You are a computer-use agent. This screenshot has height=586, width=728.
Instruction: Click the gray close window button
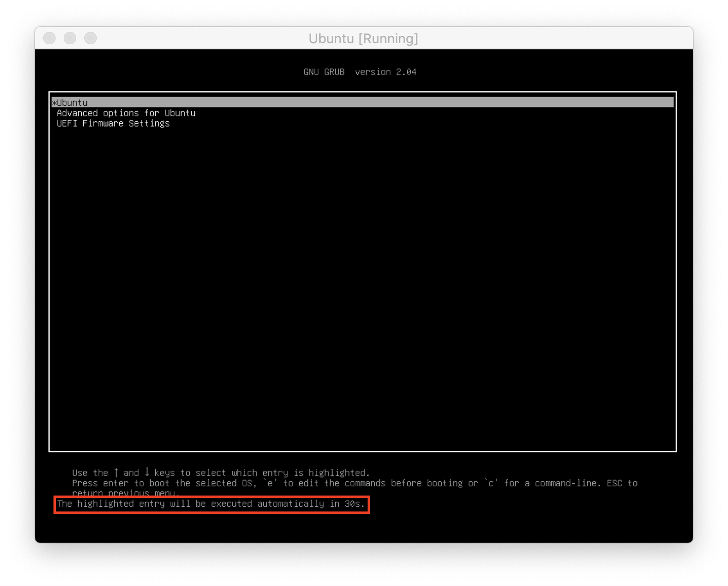tap(49, 38)
